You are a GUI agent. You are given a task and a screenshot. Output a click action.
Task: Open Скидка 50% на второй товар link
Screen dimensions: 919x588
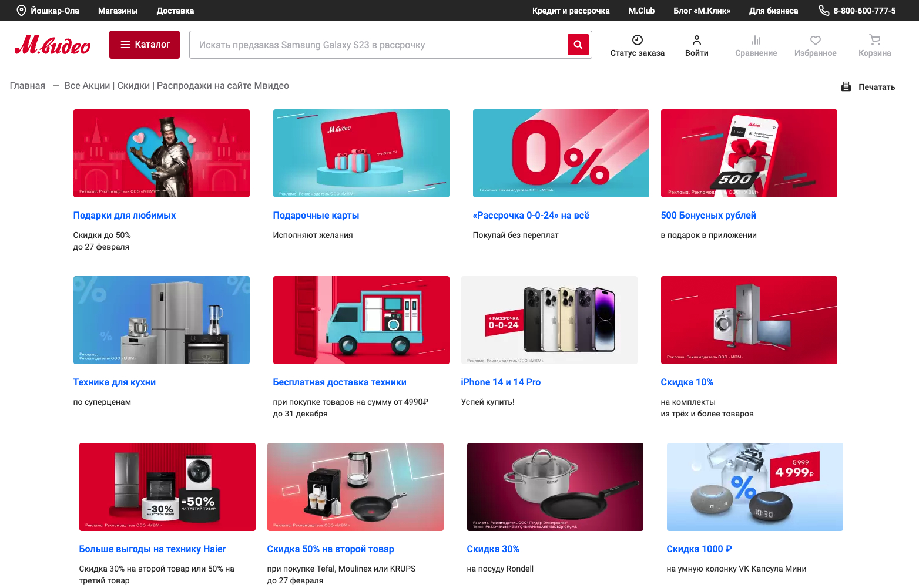tap(331, 549)
